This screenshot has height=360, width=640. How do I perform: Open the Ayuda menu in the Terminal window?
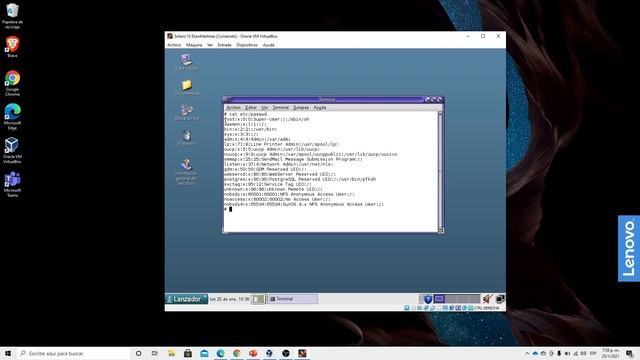pyautogui.click(x=320, y=108)
